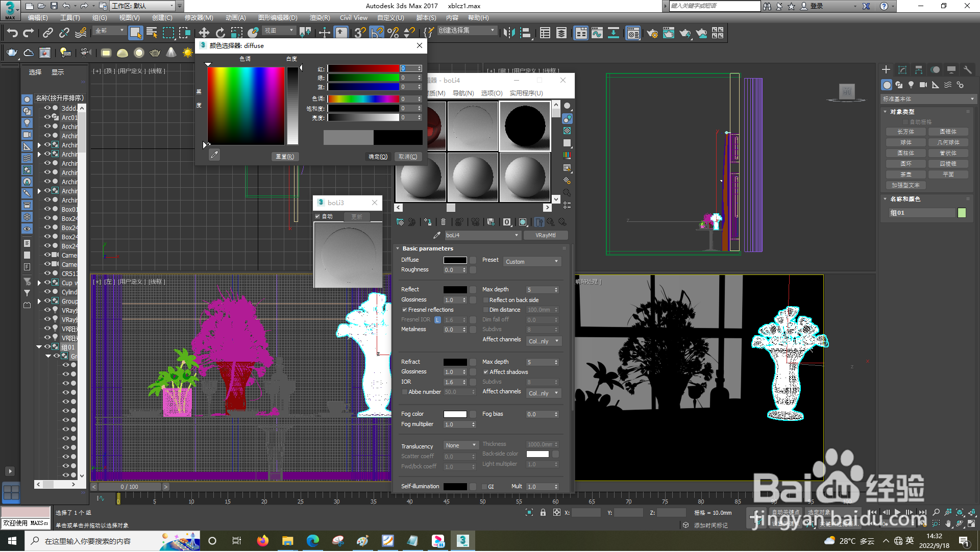Open the 渲染(R) menu

320,18
